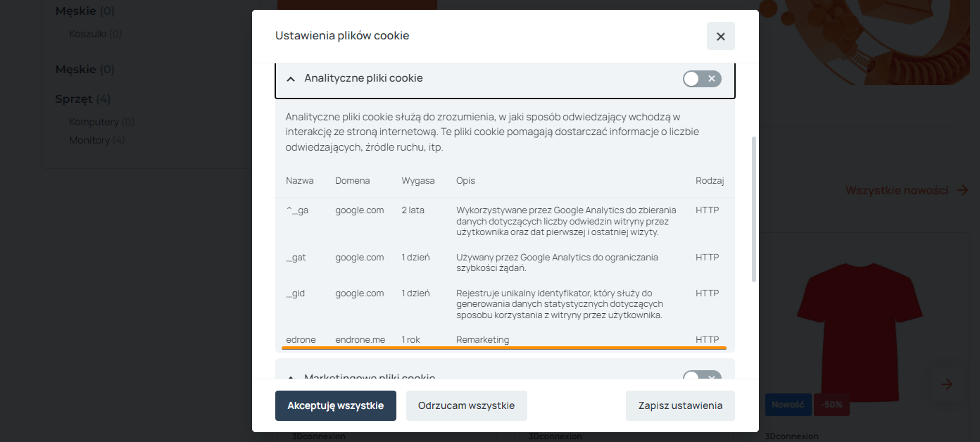Click the edrone cookie table row
980x442 pixels.
[504, 340]
